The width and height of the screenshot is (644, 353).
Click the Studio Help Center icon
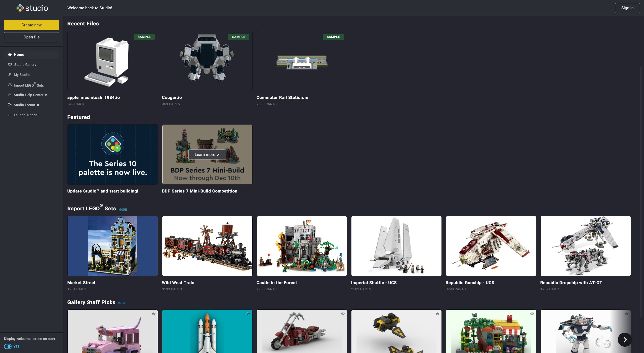(x=10, y=95)
